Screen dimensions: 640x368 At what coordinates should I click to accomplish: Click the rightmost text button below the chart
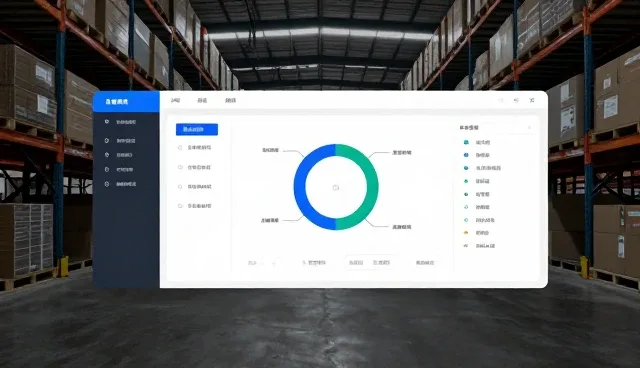pos(425,263)
